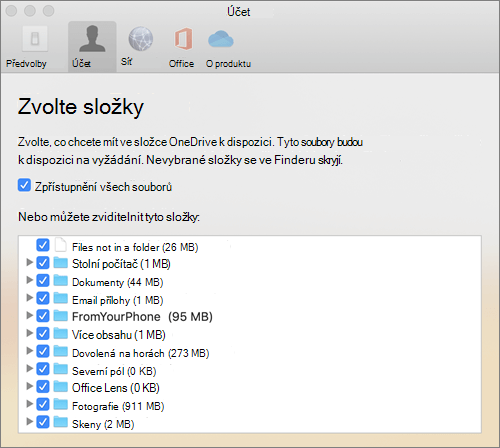The image size is (500, 448).
Task: Select row text "Email přílohy (1 MB)"
Action: click(x=118, y=300)
